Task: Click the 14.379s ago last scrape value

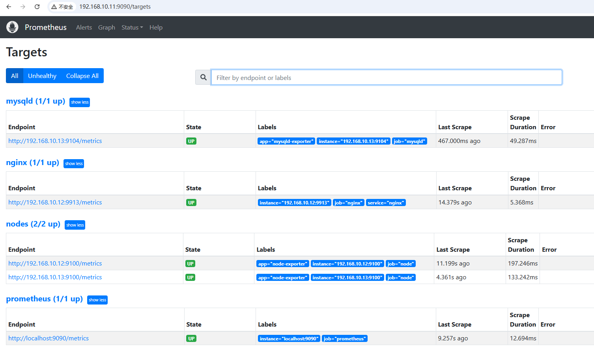Action: pyautogui.click(x=455, y=202)
